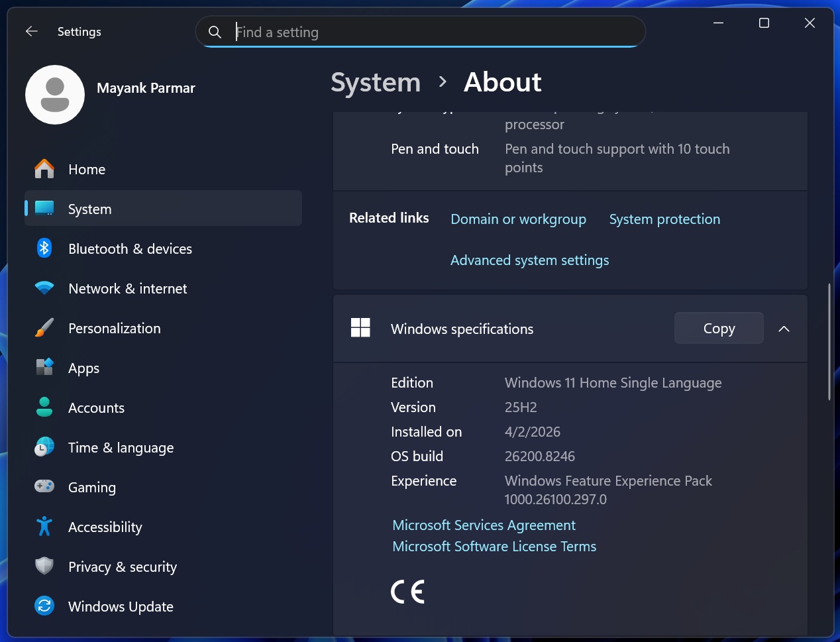Click the Accounts person icon
This screenshot has height=642, width=840.
click(x=44, y=407)
